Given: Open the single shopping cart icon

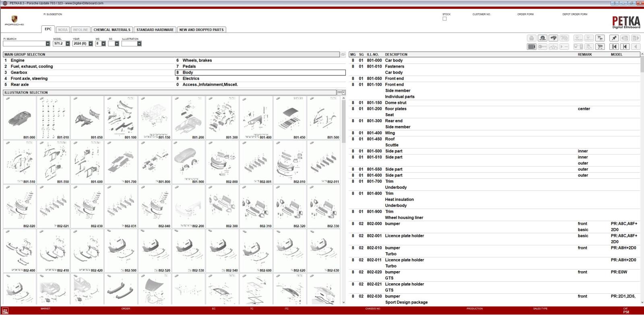Looking at the screenshot, I should [600, 47].
